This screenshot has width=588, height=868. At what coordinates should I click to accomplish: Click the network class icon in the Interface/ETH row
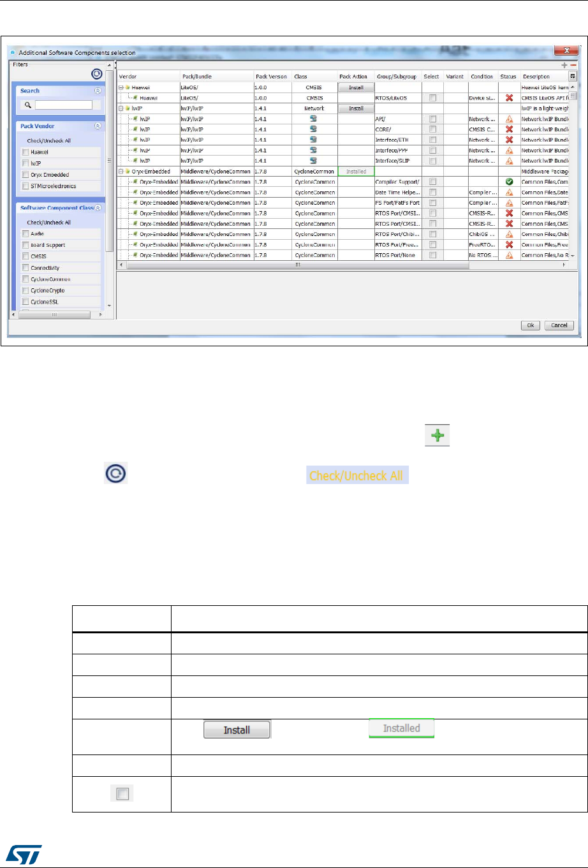[x=313, y=140]
